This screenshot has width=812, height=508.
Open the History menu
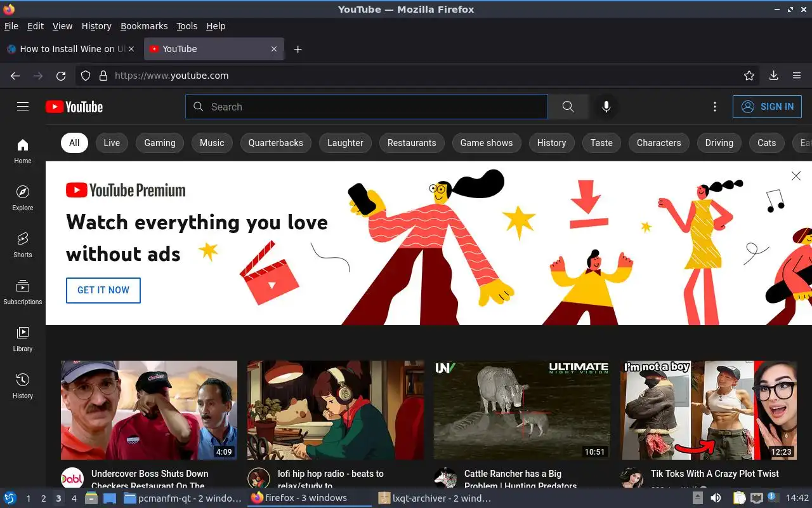[x=96, y=26]
